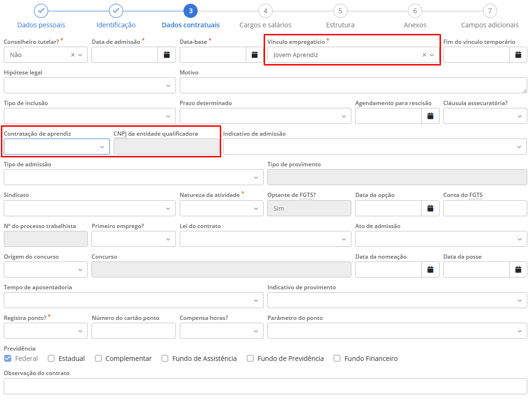Tick the Fundo de Assistência checkbox

point(165,359)
